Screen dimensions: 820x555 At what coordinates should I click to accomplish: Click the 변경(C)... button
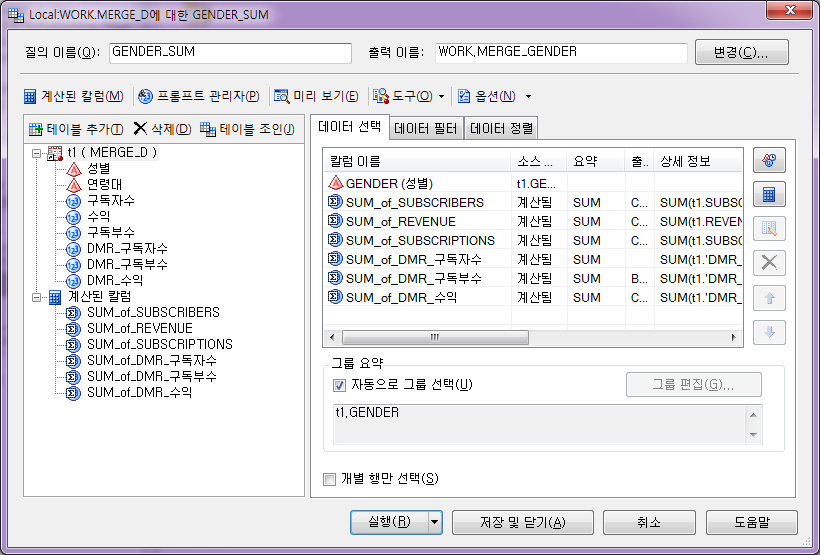[x=742, y=52]
